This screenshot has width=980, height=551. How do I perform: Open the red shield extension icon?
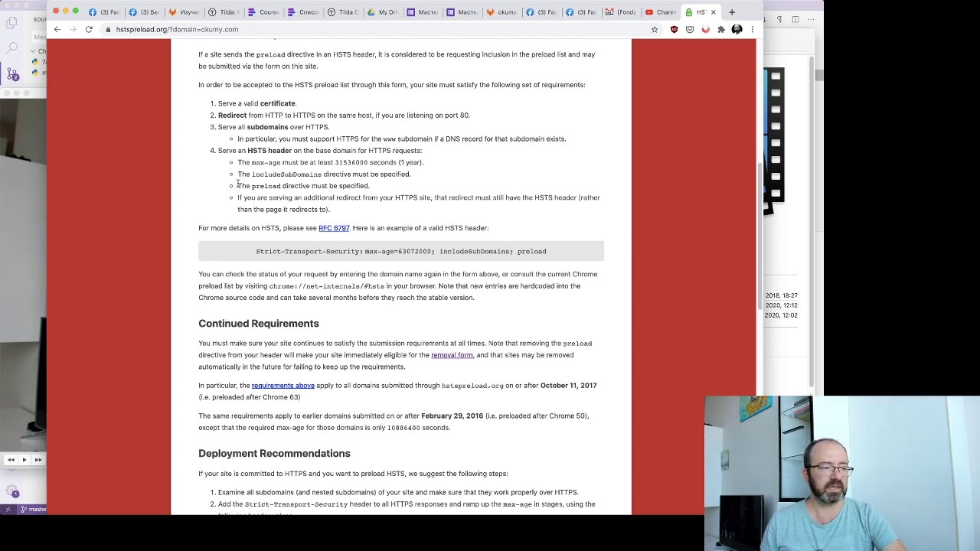point(674,29)
